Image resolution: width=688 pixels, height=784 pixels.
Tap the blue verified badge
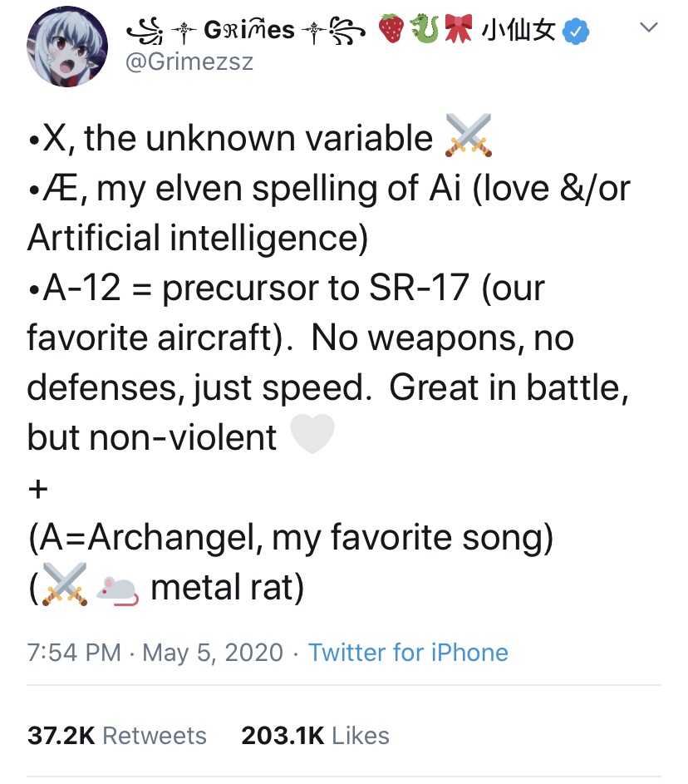(576, 32)
